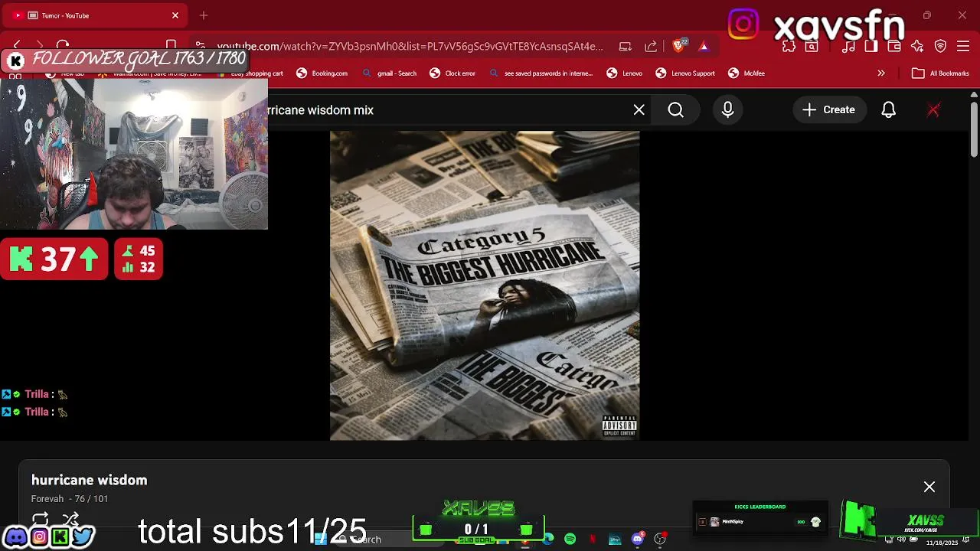Expand the hidden bookmarks overflow chevron

[881, 73]
